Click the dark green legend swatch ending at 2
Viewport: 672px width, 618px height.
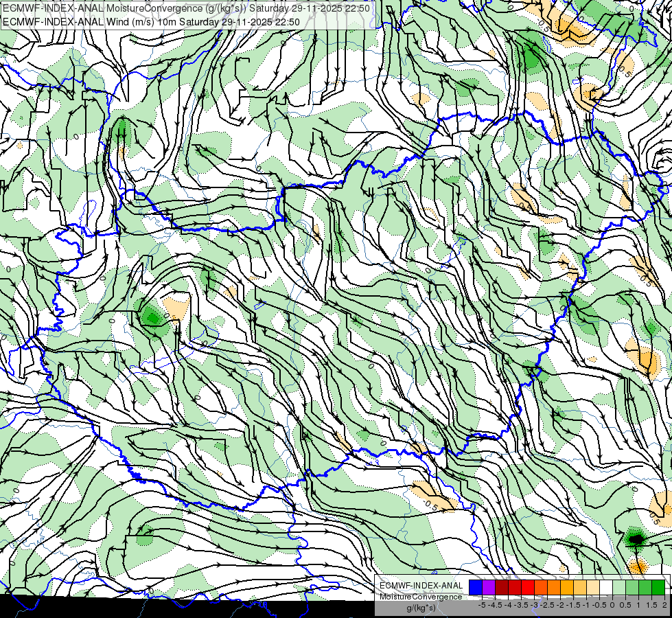click(658, 587)
